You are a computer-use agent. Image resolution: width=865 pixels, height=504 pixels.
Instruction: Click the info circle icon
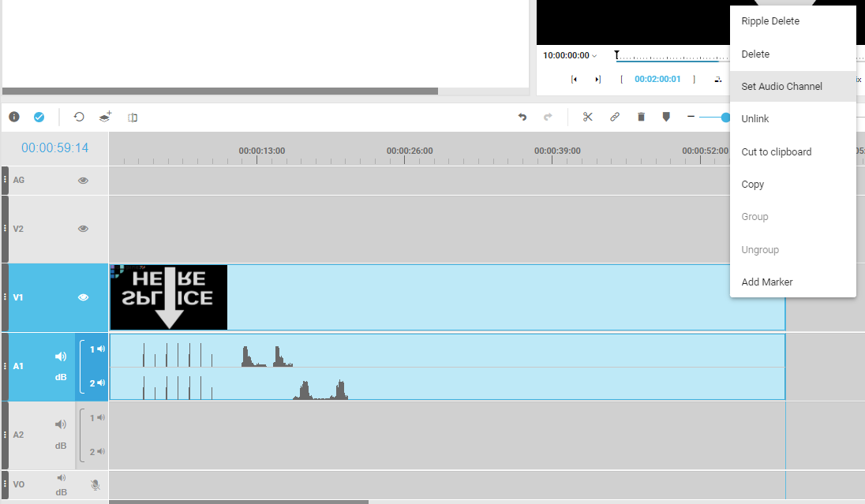[14, 117]
